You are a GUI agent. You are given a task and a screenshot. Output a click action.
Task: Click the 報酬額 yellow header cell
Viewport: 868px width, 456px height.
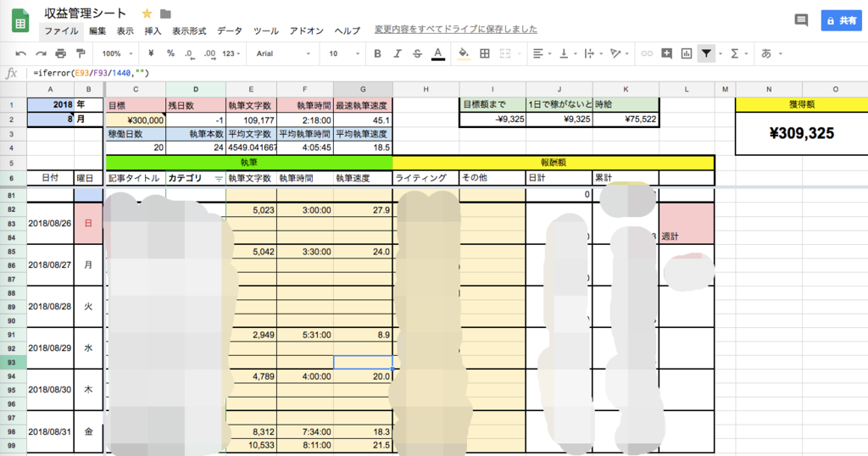tap(554, 162)
